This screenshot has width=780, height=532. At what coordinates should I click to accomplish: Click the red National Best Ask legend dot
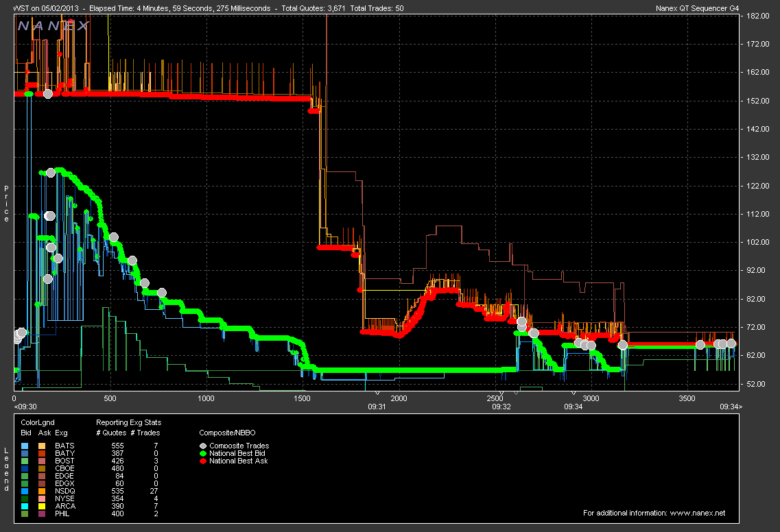click(203, 461)
